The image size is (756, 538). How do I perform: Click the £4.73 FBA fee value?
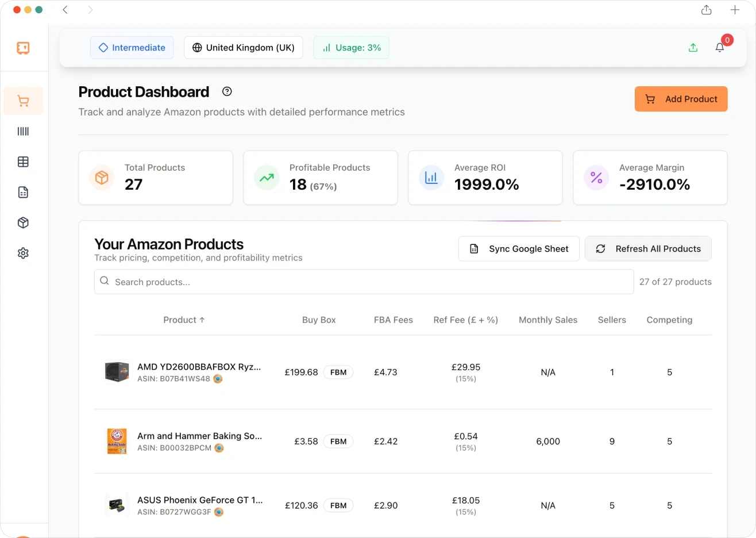coord(385,372)
